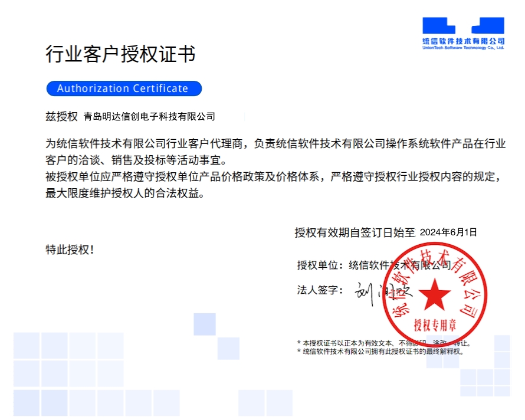Image resolution: width=525 pixels, height=420 pixels.
Task: Click the logo text 统信软件技术有限公司
Action: coord(464,41)
